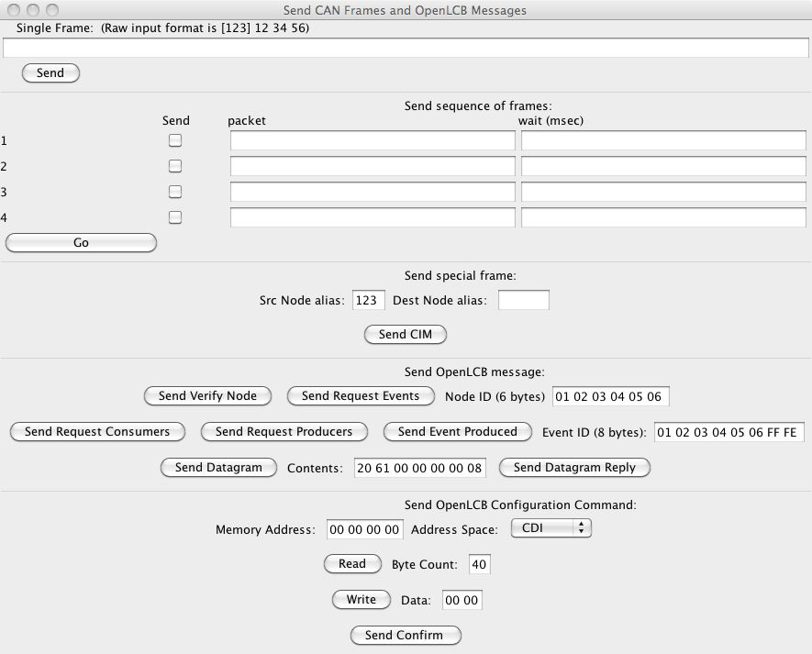Image resolution: width=812 pixels, height=654 pixels.
Task: Check the Send box for row 3
Action: click(x=175, y=192)
